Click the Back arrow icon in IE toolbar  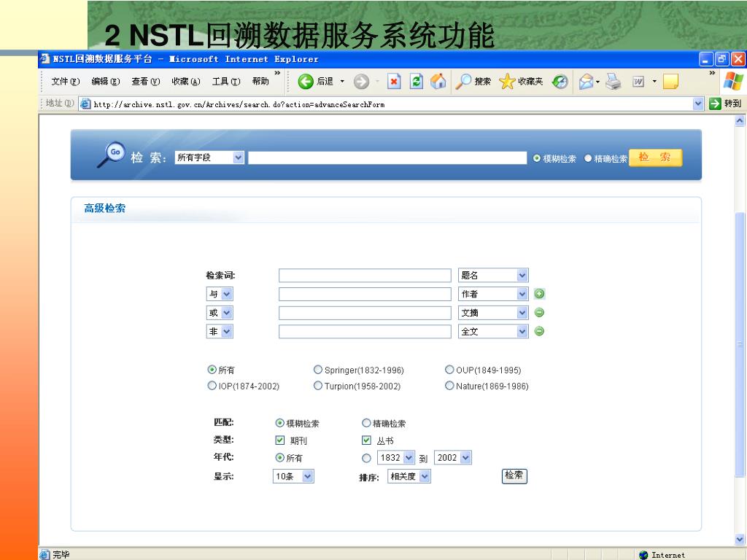coord(306,82)
